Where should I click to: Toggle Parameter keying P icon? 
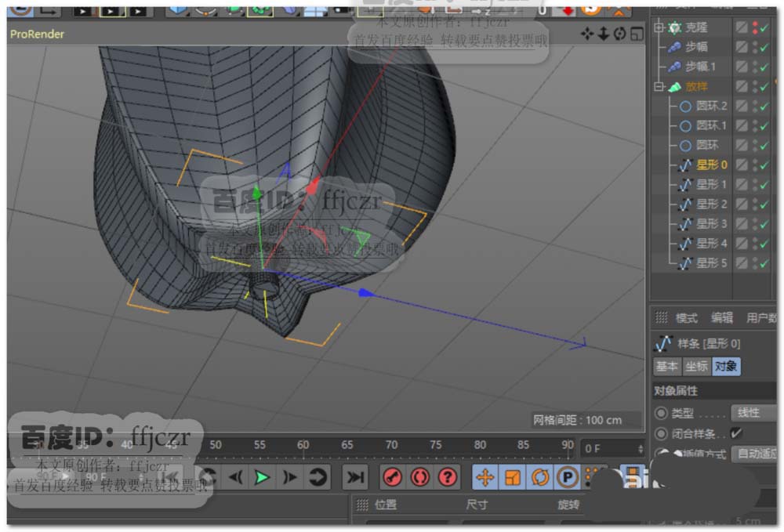coord(568,478)
